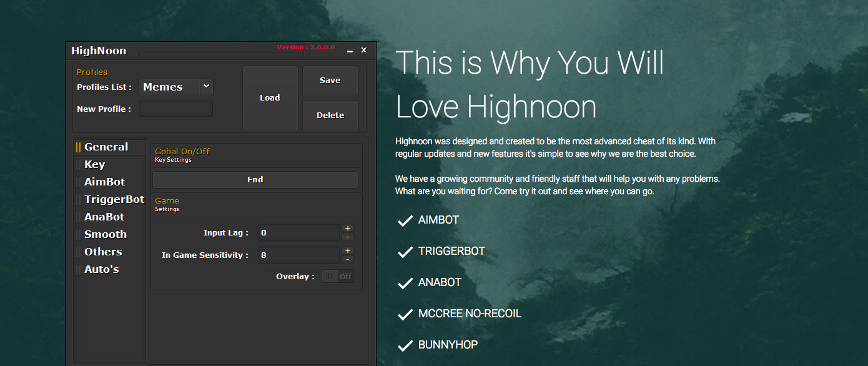This screenshot has height=366, width=868.
Task: Click the ANABOT checkmark icon
Action: (405, 283)
